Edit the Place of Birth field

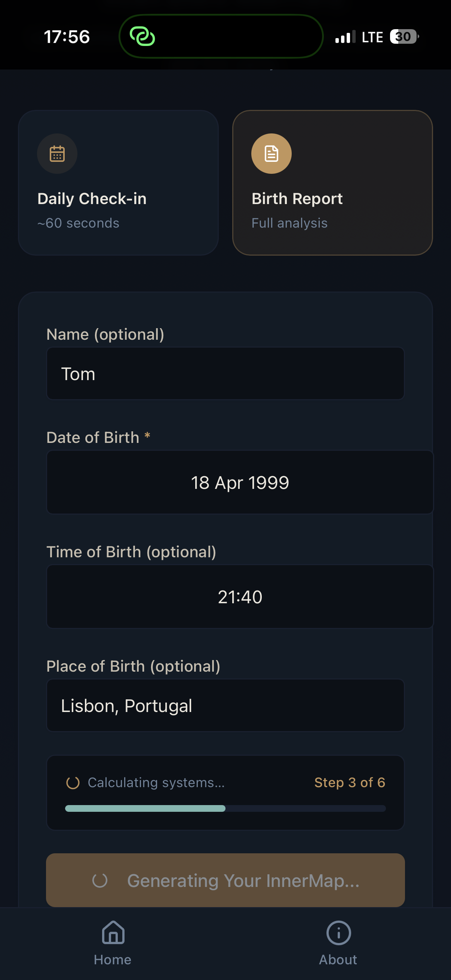coord(225,706)
